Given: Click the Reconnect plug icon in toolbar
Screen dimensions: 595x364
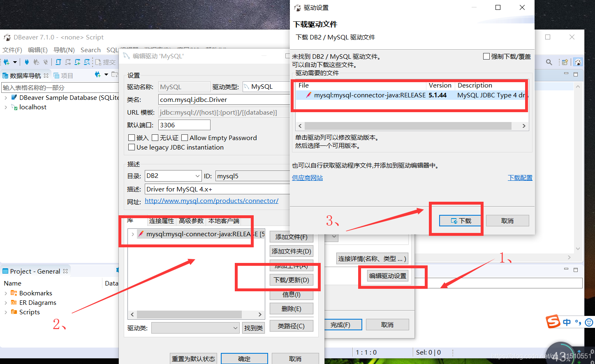Looking at the screenshot, I should coord(36,62).
